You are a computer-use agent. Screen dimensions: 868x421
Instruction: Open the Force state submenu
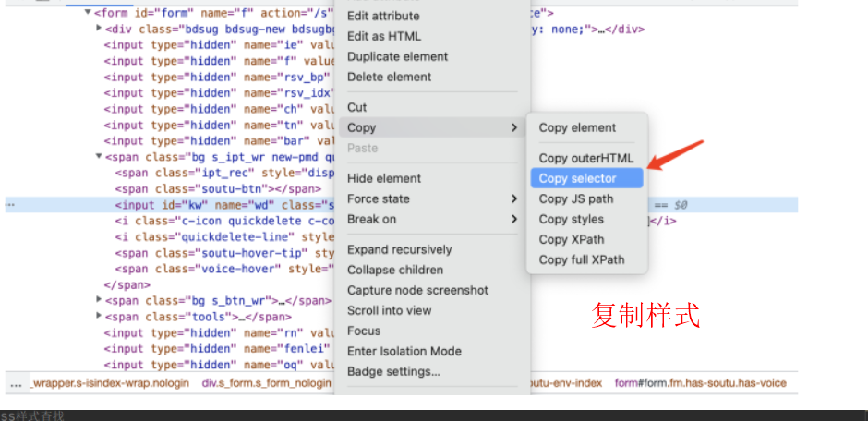[432, 198]
